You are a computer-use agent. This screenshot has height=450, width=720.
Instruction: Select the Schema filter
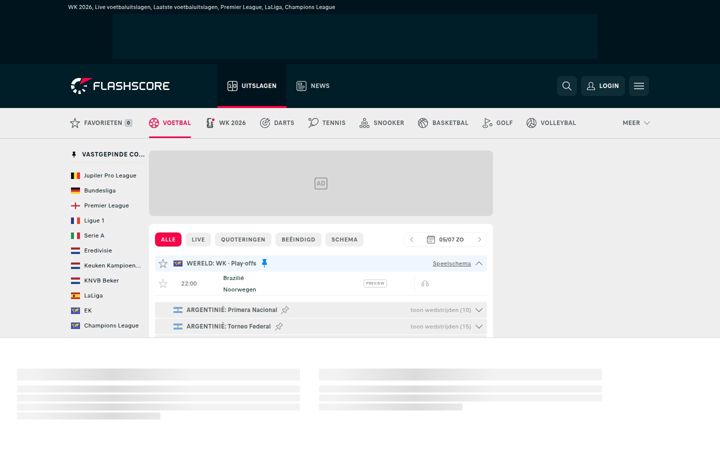click(344, 239)
